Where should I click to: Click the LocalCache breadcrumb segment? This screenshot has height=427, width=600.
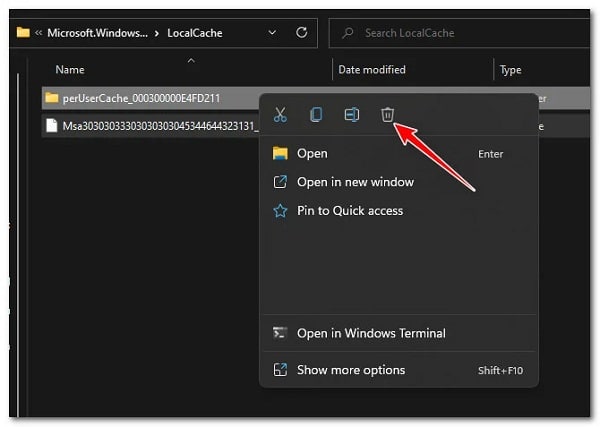click(194, 33)
